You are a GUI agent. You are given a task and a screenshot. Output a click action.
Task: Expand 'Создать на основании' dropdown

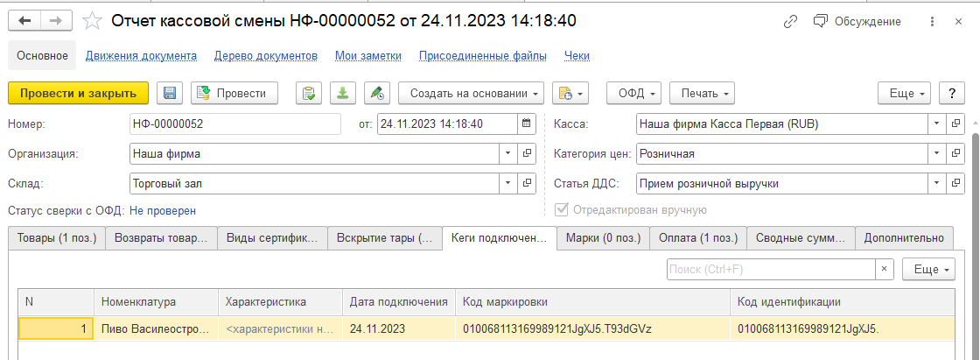[x=471, y=93]
